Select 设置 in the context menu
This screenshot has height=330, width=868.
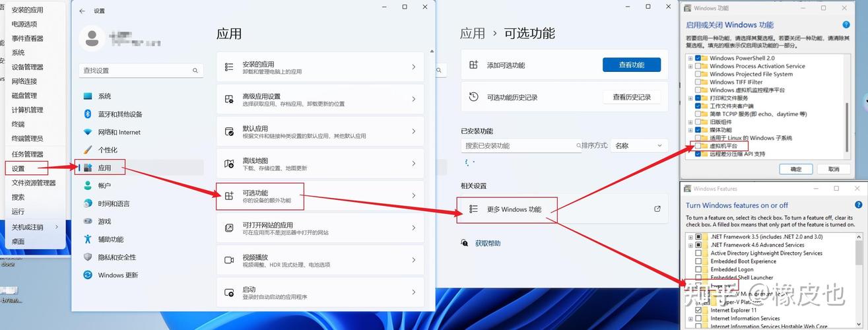click(34, 169)
